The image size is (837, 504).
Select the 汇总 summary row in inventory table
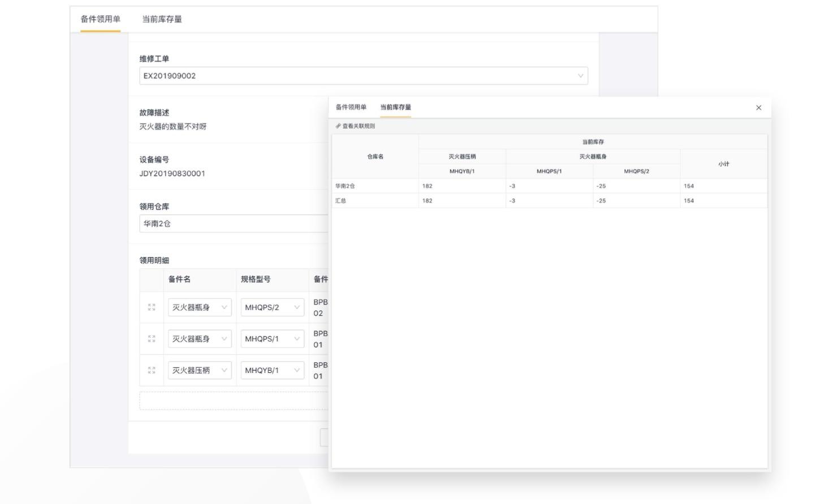point(549,201)
